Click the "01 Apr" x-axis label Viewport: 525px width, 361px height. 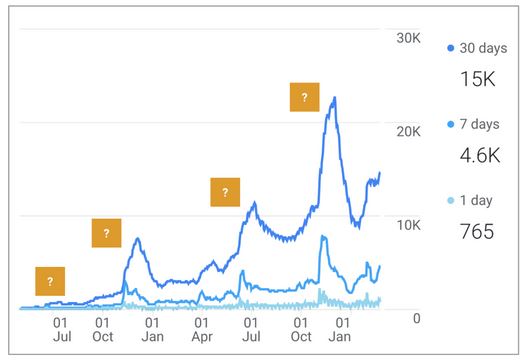(202, 330)
